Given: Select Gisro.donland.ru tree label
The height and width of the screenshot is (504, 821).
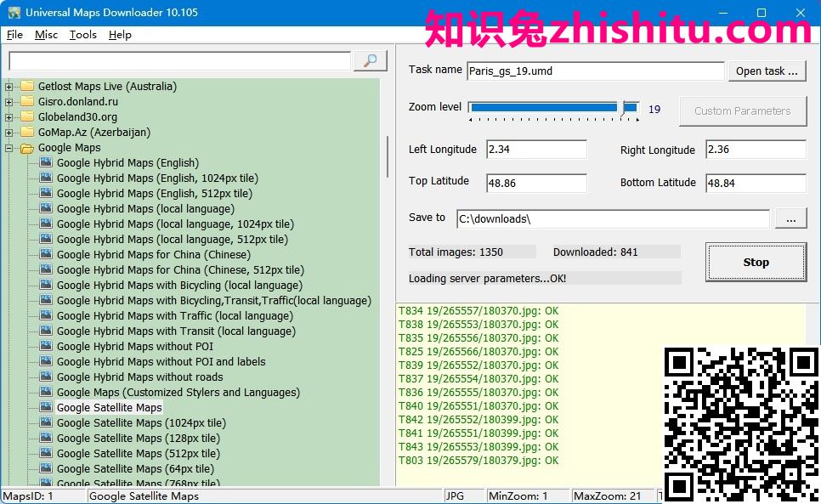Looking at the screenshot, I should (x=78, y=101).
